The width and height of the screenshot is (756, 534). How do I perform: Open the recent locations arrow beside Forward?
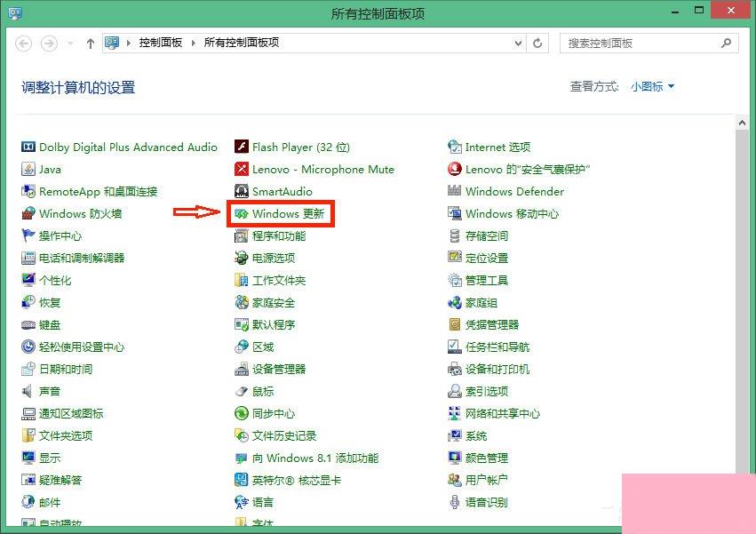[70, 44]
